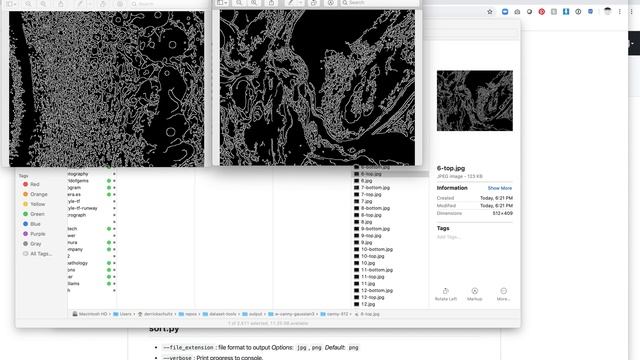Select the highlighted 6-top.jpg file row

(390, 174)
